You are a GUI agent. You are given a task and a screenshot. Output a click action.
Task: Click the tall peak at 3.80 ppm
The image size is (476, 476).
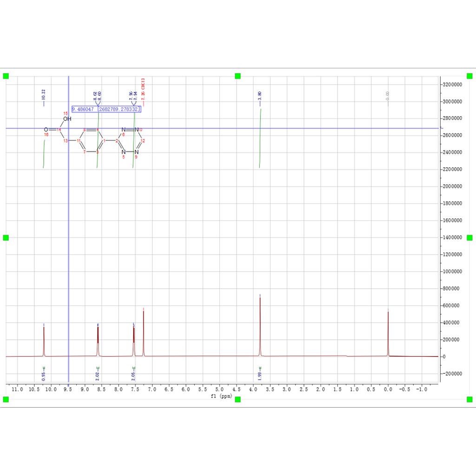(260, 325)
